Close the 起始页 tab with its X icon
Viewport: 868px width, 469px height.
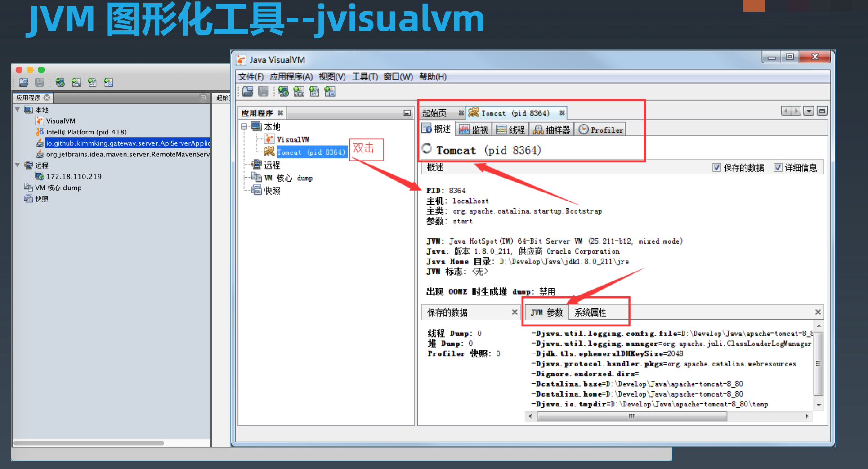tap(461, 113)
